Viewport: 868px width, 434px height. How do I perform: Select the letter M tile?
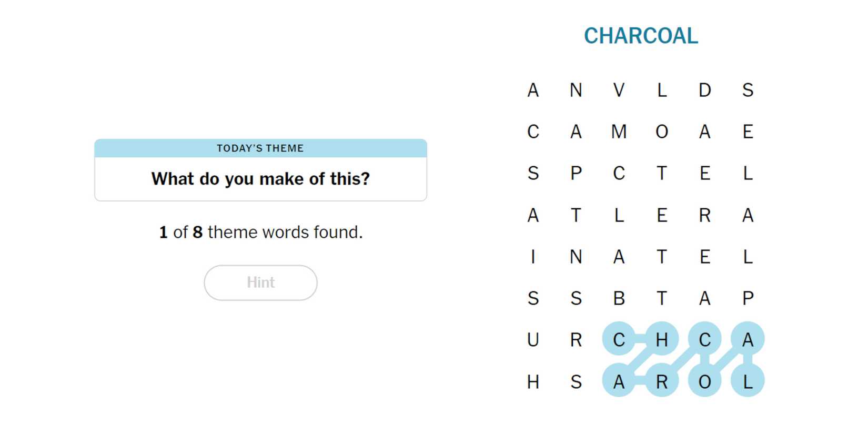click(x=619, y=132)
